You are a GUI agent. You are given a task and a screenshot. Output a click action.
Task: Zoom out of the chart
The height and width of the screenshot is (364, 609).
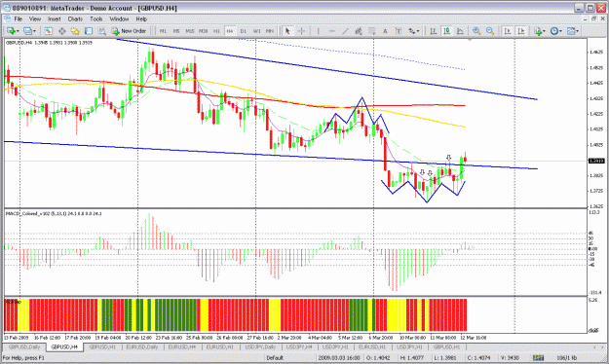point(490,31)
